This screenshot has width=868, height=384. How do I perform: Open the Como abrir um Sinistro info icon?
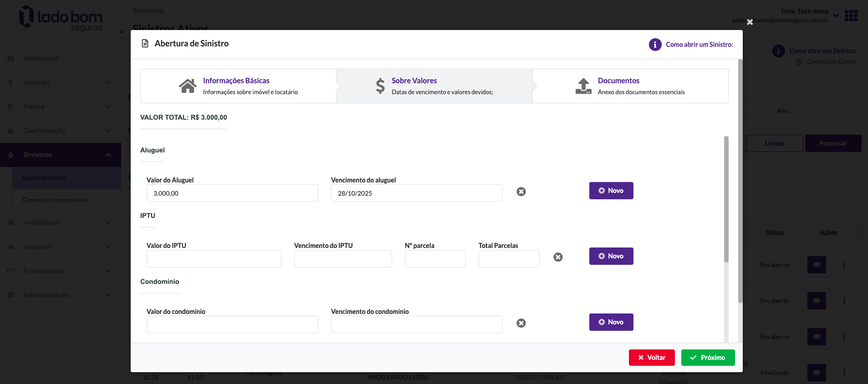point(655,45)
